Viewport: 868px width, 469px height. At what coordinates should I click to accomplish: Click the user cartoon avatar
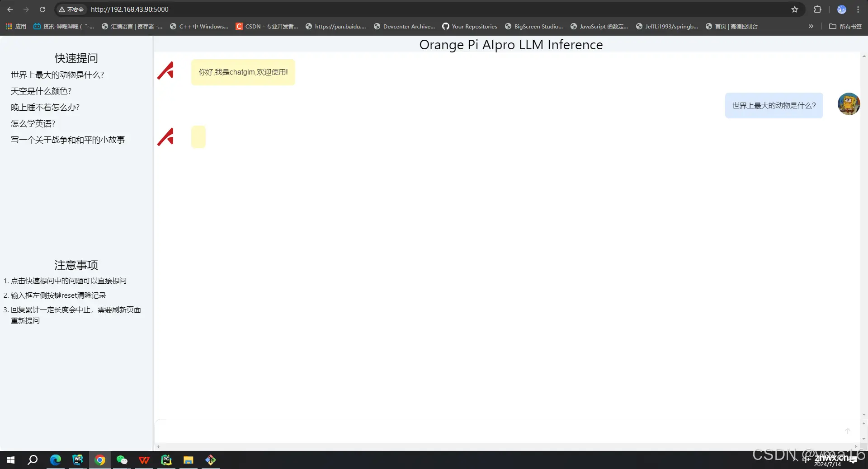tap(849, 104)
